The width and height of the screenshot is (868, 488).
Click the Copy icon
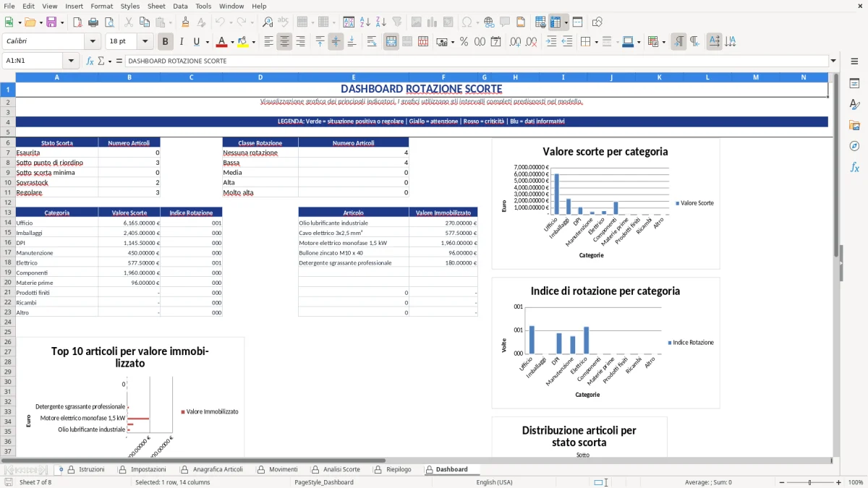click(145, 22)
